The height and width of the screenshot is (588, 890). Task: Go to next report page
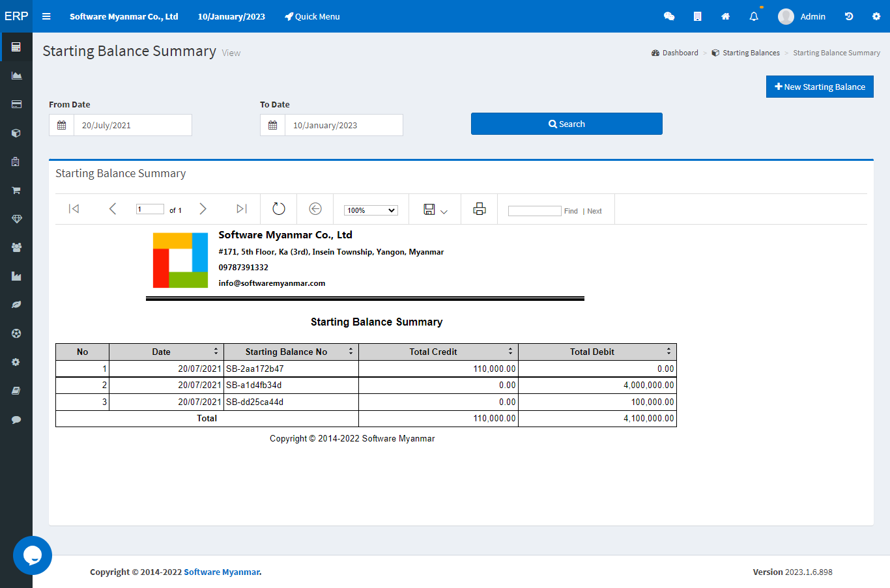203,208
